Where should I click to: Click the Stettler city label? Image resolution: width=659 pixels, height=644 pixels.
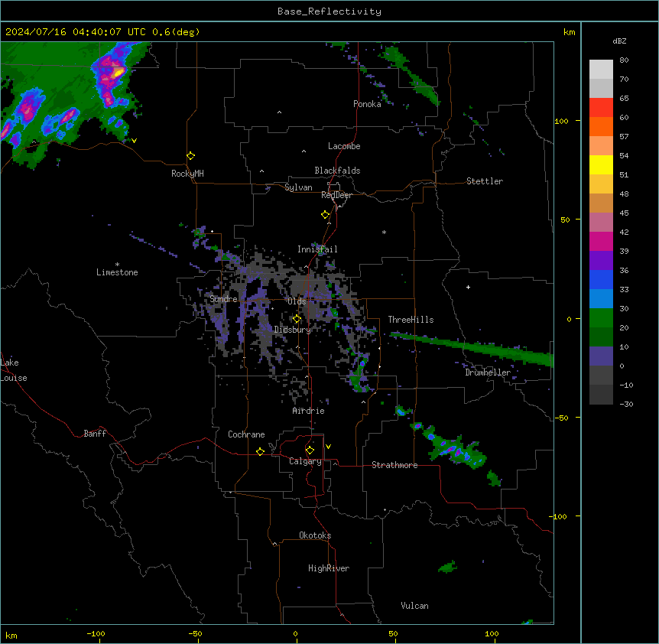485,181
